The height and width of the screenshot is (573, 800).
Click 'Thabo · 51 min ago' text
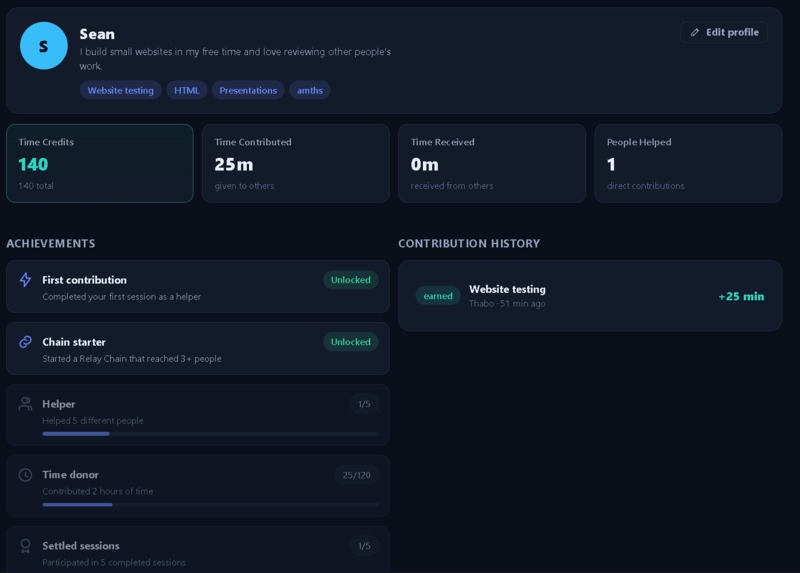coord(507,304)
